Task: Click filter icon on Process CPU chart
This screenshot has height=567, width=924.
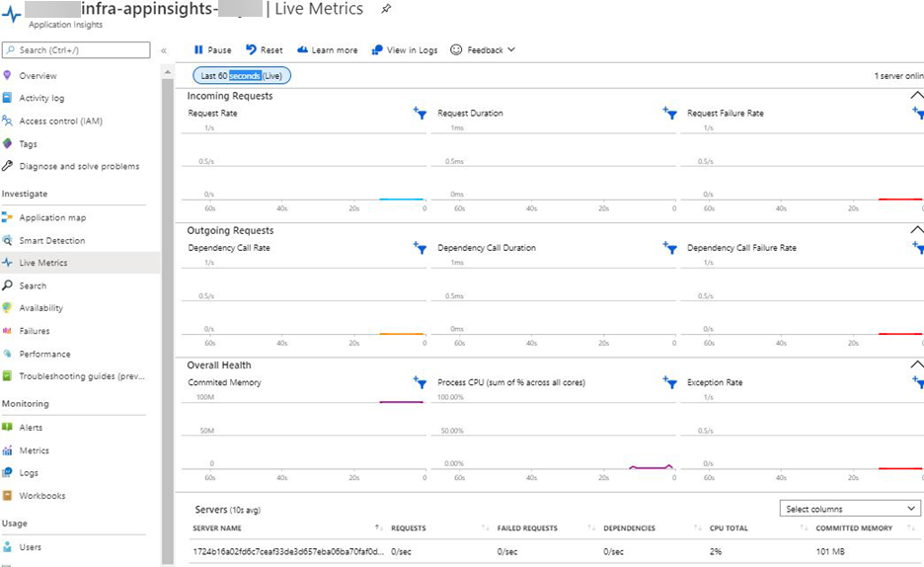Action: click(669, 382)
